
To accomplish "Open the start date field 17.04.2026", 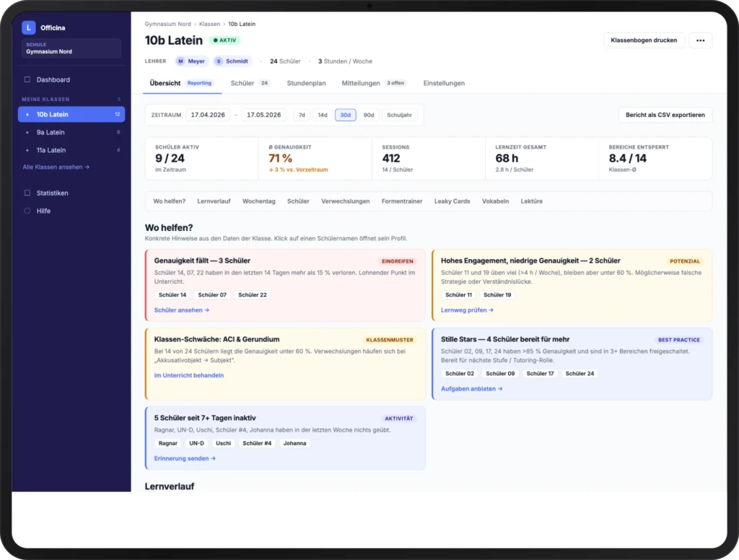I will click(x=208, y=115).
